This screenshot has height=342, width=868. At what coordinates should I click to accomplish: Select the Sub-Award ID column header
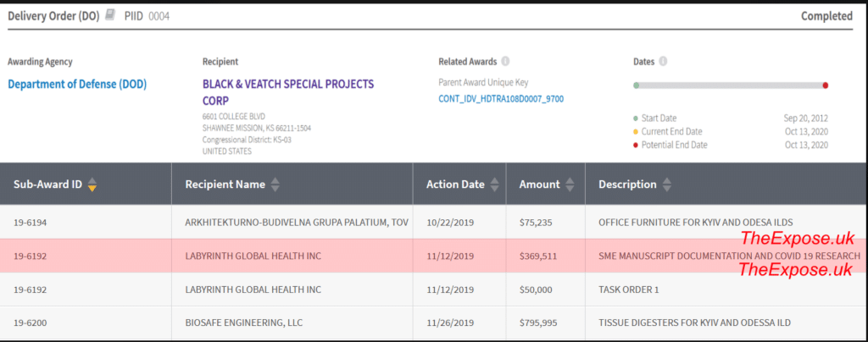tap(86, 185)
